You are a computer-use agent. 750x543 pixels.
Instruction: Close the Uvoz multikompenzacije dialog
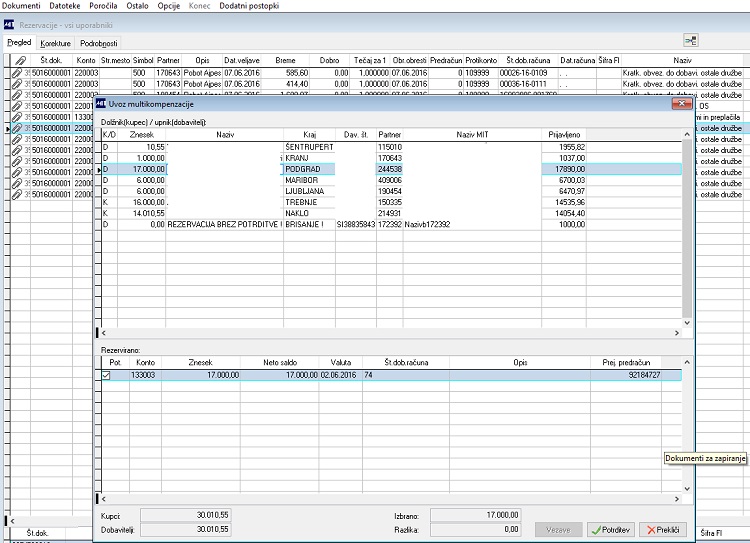681,103
